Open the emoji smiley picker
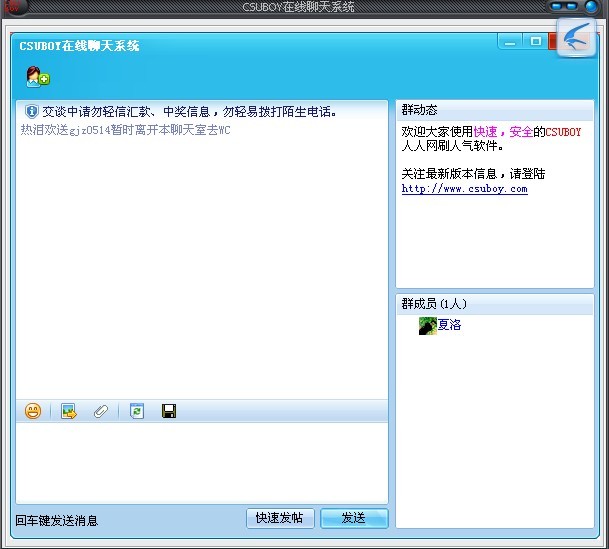Image resolution: width=609 pixels, height=549 pixels. 33,411
